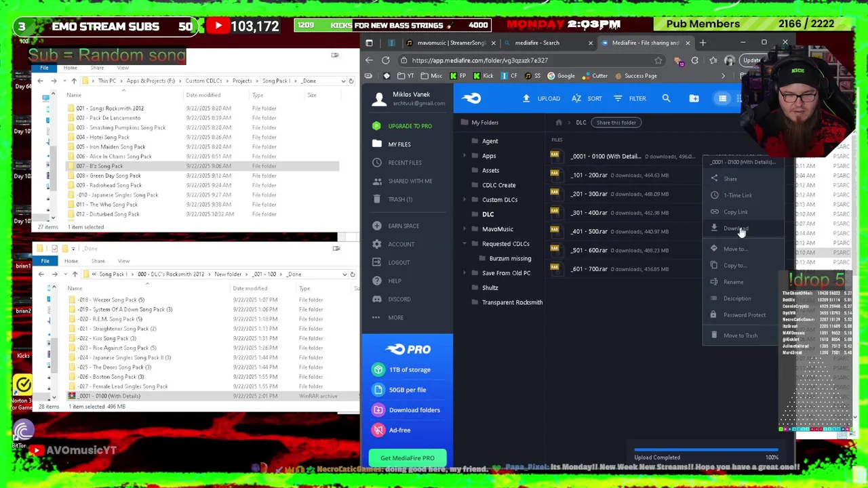Click the Share this folder button
This screenshot has width=868, height=488.
tap(616, 123)
